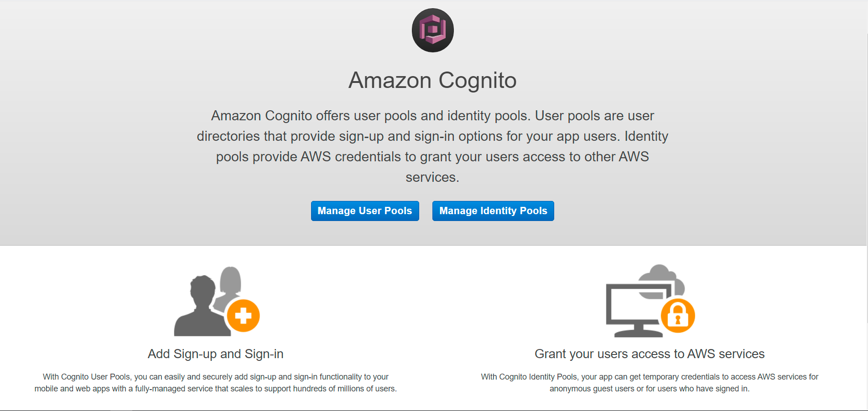Click the Manage Identity Pools button
Screen dimensions: 868x411
[493, 211]
